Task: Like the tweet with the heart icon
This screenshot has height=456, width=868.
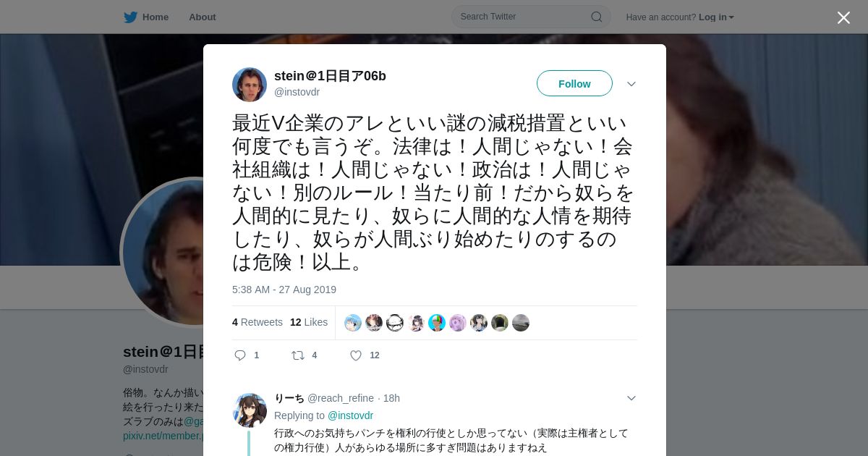Action: [356, 355]
